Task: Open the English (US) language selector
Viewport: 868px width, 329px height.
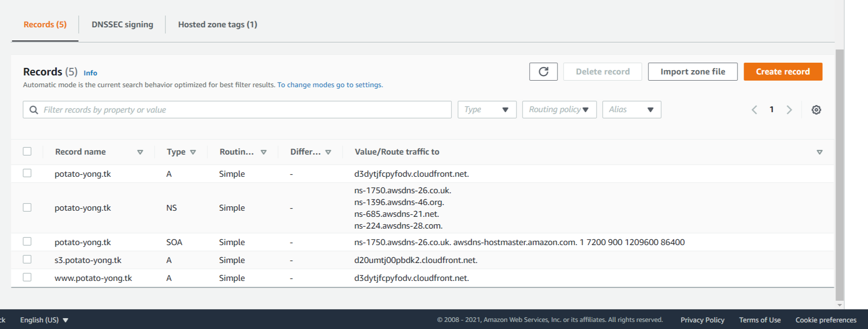Action: coord(44,320)
